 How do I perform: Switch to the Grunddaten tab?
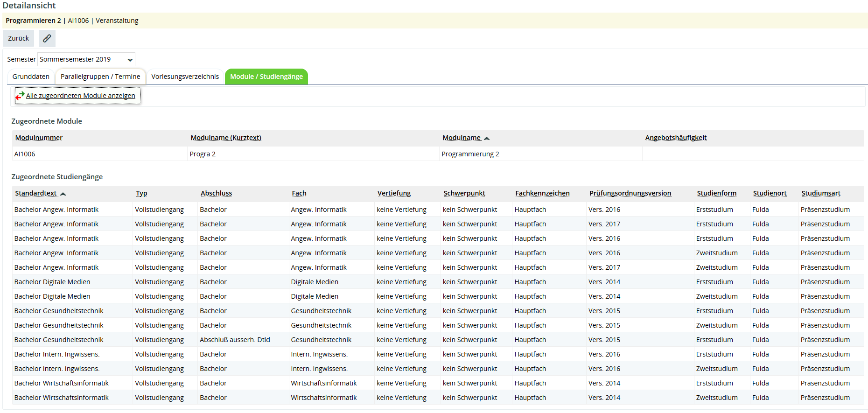click(31, 77)
